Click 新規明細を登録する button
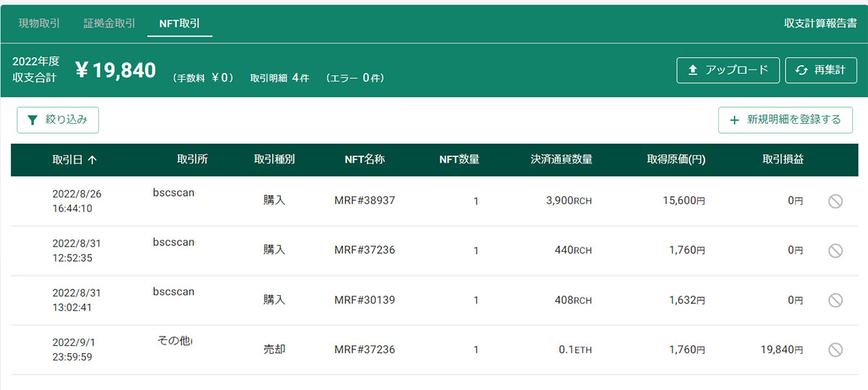The image size is (868, 390). 786,120
